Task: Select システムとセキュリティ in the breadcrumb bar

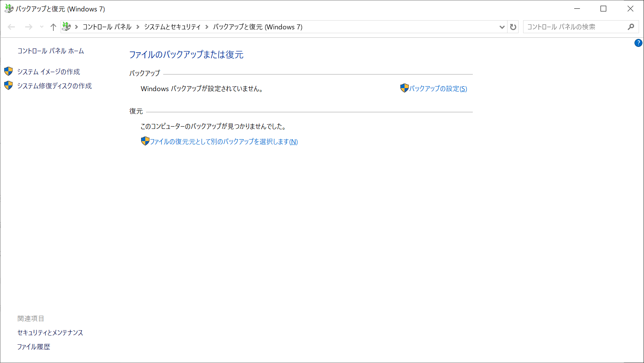Action: 172,27
